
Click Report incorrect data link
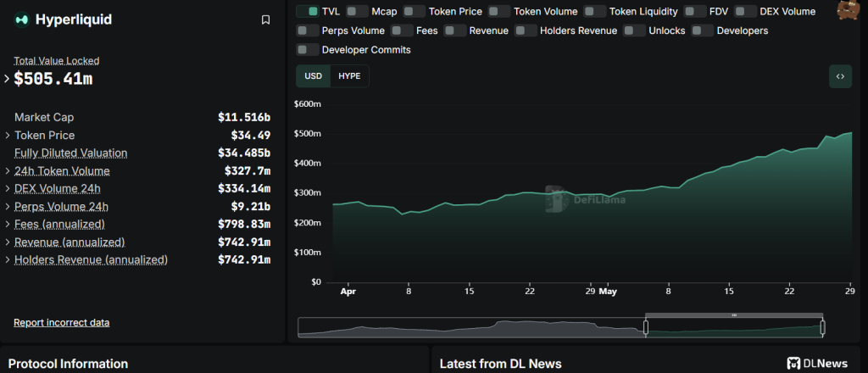pos(61,323)
